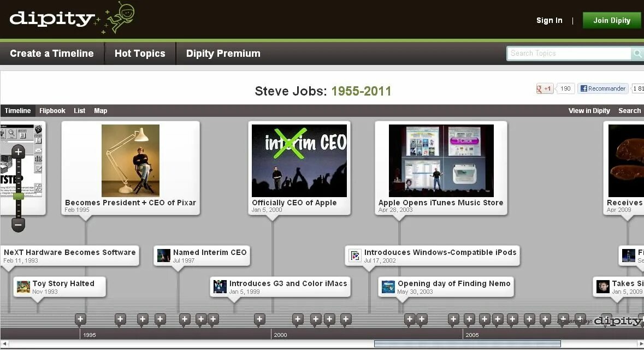
Task: Click the Google +1 button
Action: click(x=545, y=88)
